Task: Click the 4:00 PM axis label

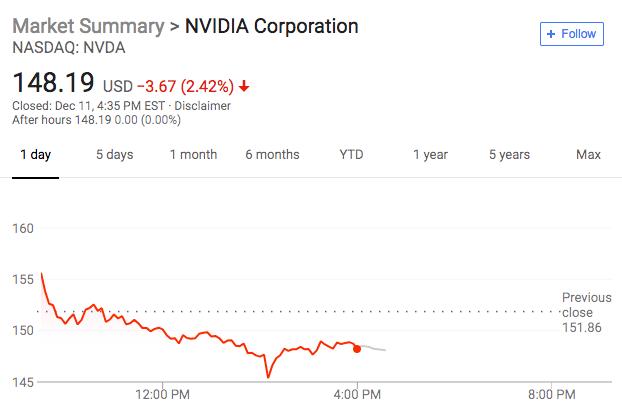Action: pyautogui.click(x=357, y=394)
